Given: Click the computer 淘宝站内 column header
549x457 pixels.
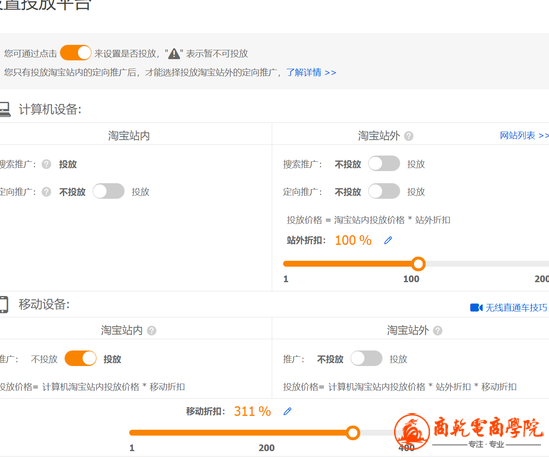Looking at the screenshot, I should 129,136.
